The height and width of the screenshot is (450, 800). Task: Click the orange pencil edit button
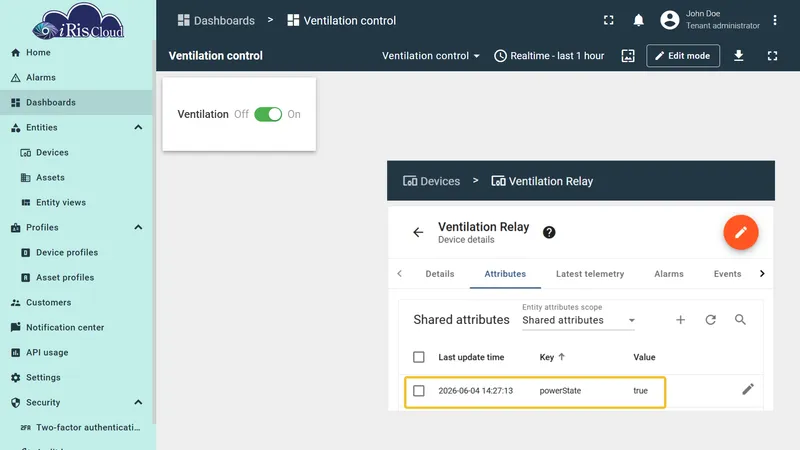coord(741,232)
